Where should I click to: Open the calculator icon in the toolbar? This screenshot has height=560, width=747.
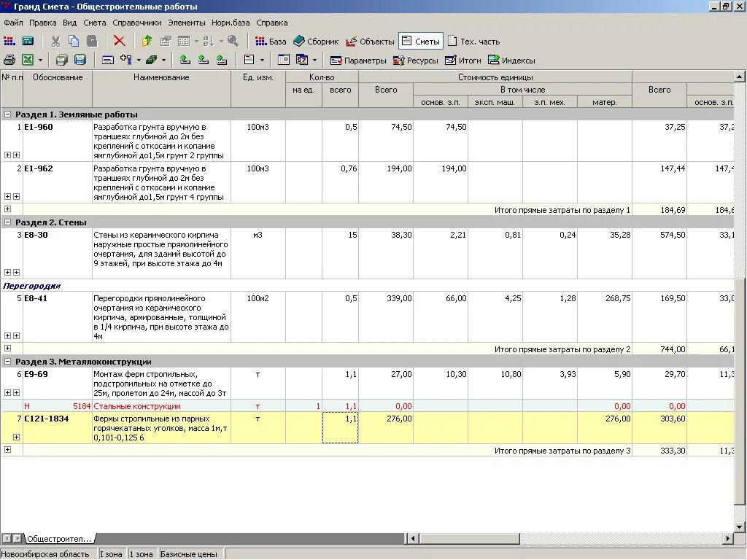click(28, 42)
